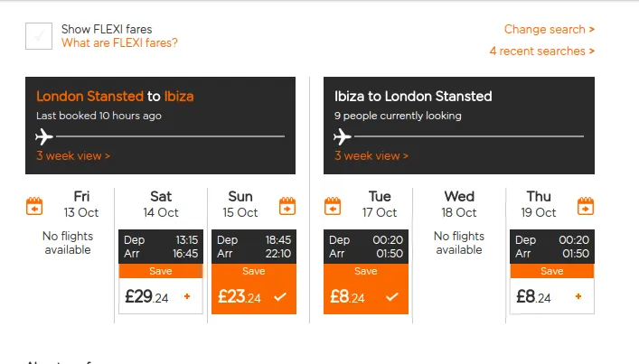The image size is (639, 364).
Task: Select the Thu 19 Oct date column
Action: [539, 204]
